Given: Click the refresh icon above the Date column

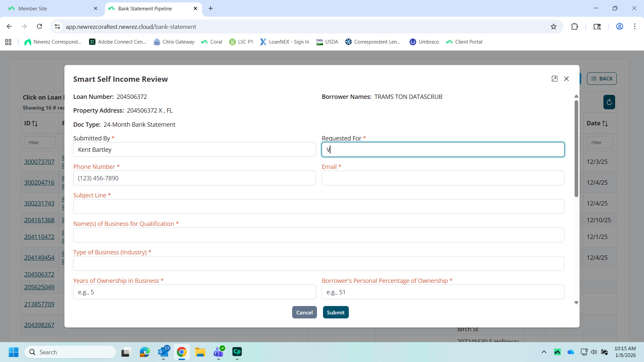Looking at the screenshot, I should pos(609,102).
